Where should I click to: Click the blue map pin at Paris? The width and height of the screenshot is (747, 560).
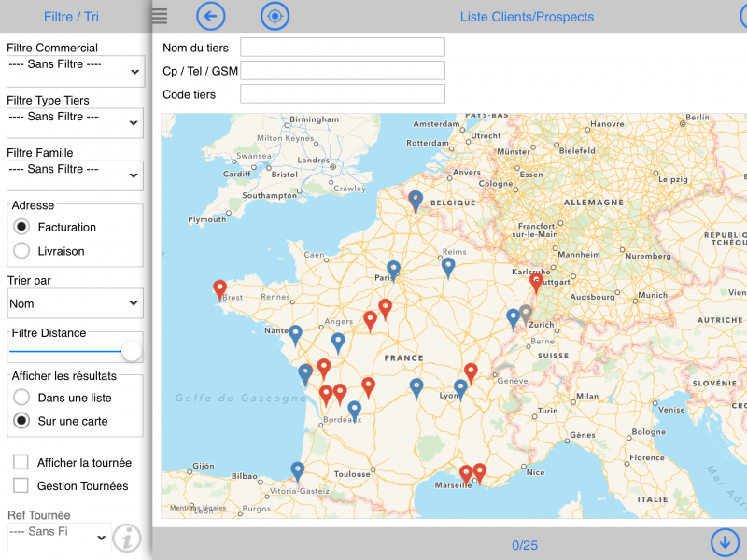click(x=393, y=271)
